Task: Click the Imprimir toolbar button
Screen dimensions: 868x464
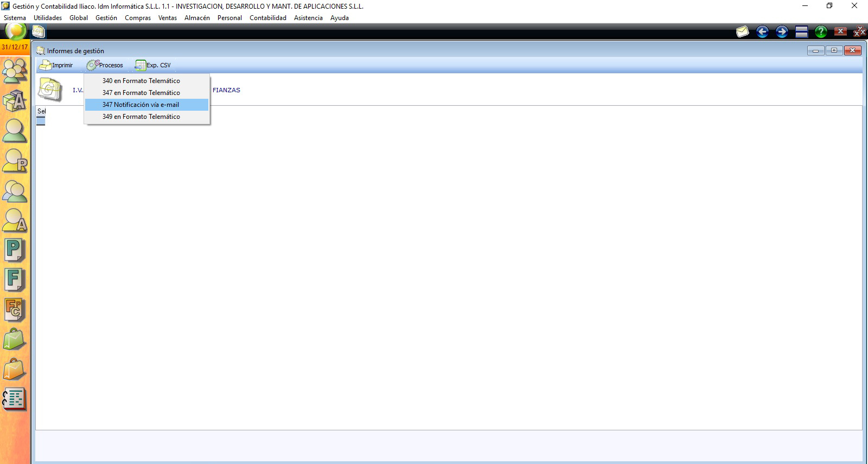Action: [x=56, y=65]
